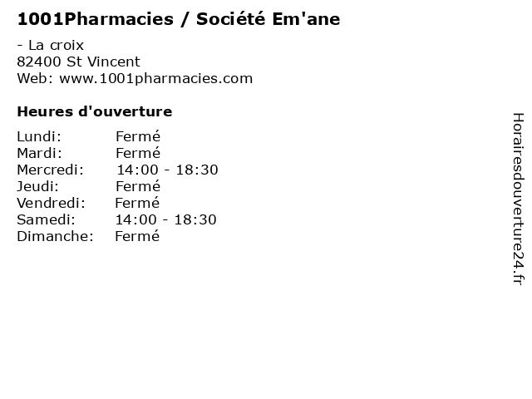Select the Vendredi day label
This screenshot has width=532, height=399.
pos(51,203)
